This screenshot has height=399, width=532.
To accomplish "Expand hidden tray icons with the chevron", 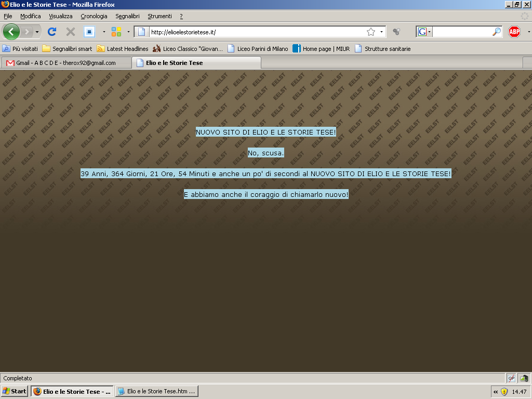I will pos(496,392).
